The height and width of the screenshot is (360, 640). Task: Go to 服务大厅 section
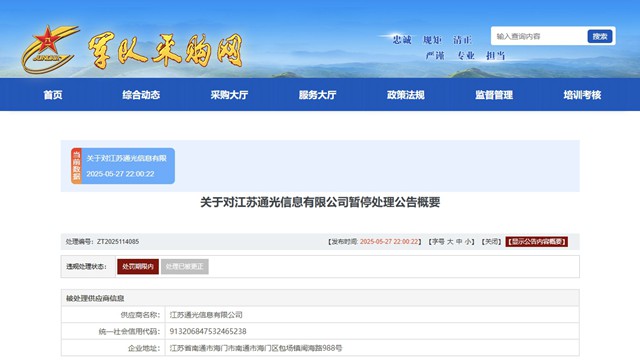pyautogui.click(x=318, y=95)
